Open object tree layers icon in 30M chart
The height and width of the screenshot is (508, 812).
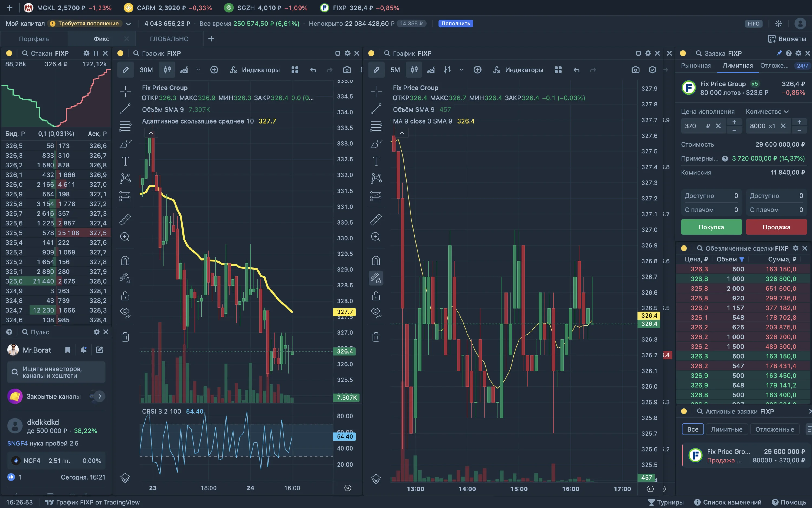pos(125,478)
